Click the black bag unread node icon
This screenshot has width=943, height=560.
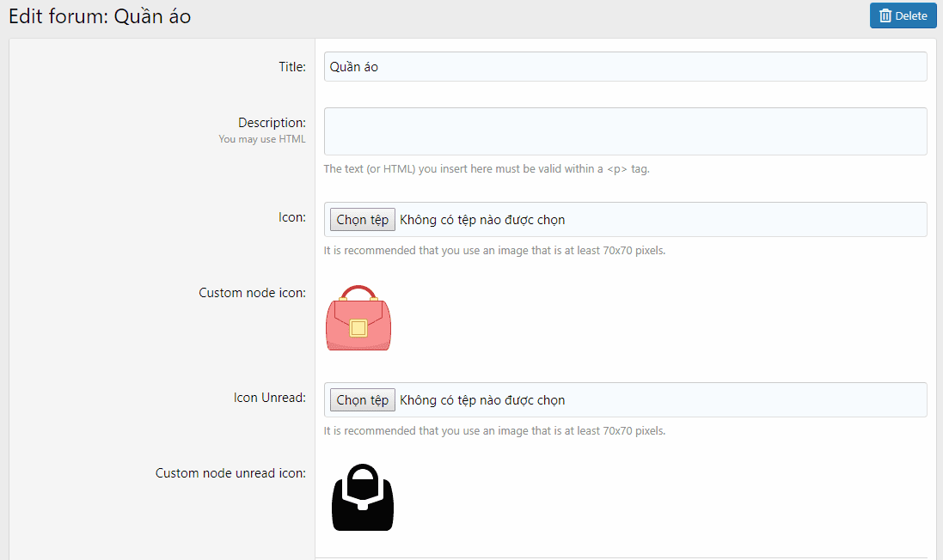pyautogui.click(x=362, y=498)
